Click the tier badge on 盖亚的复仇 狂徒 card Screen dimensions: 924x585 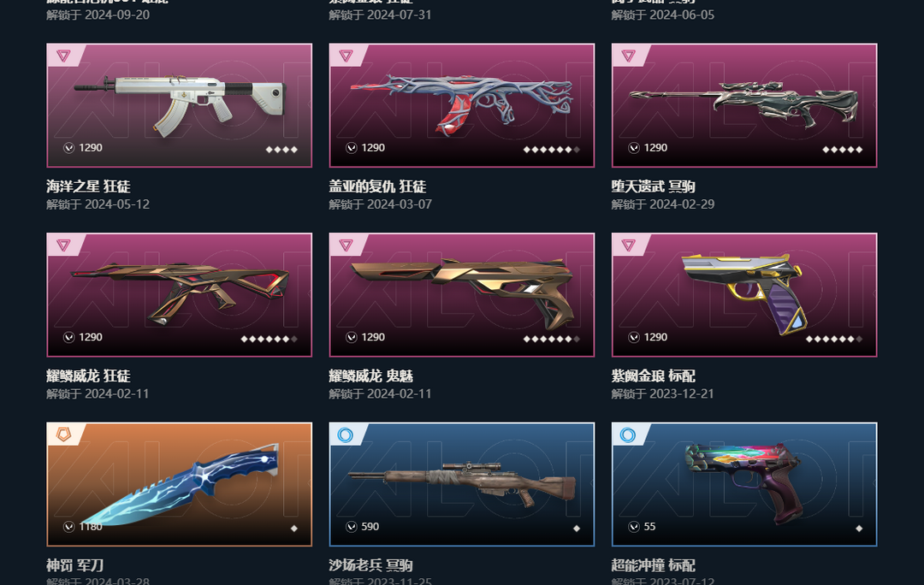click(x=346, y=56)
